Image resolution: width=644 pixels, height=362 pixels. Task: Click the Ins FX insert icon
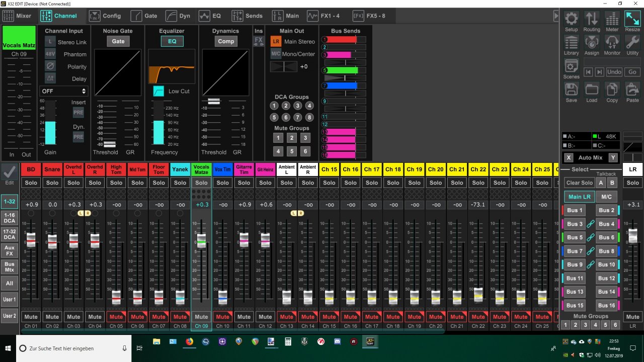[x=259, y=40]
